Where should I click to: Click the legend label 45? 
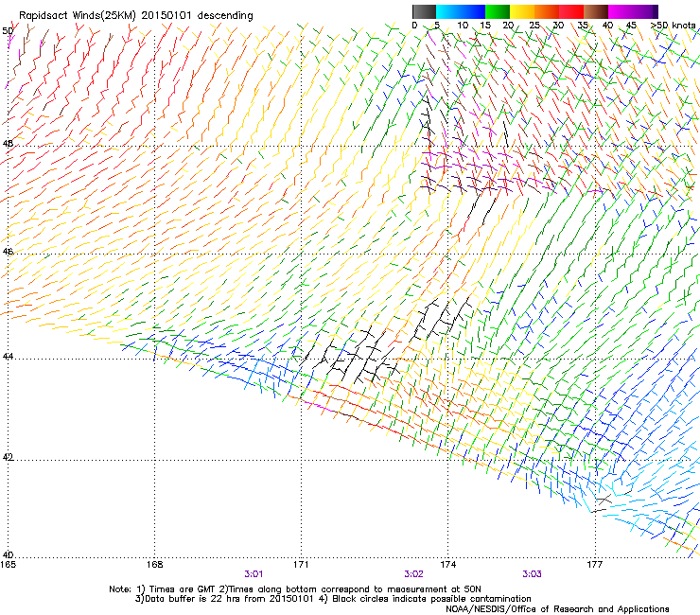(631, 26)
